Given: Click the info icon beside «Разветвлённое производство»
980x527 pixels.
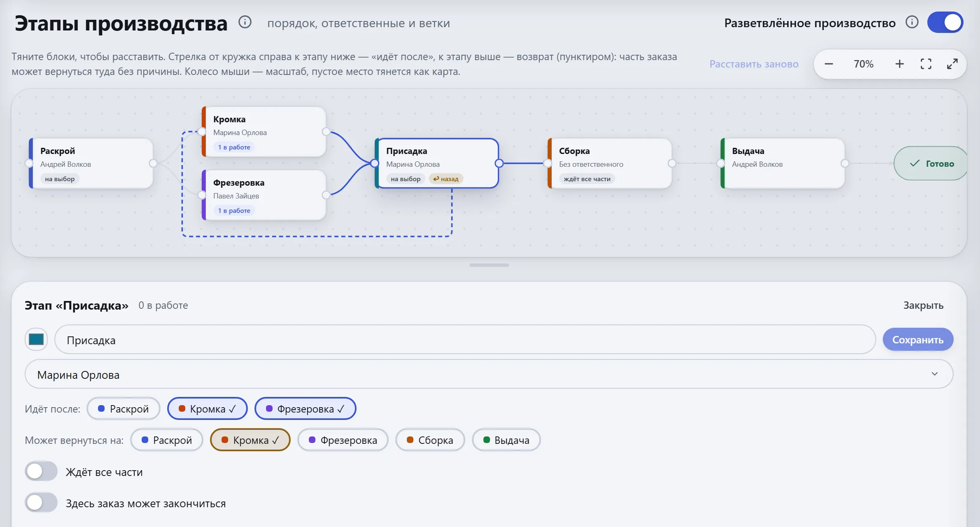Looking at the screenshot, I should [912, 22].
